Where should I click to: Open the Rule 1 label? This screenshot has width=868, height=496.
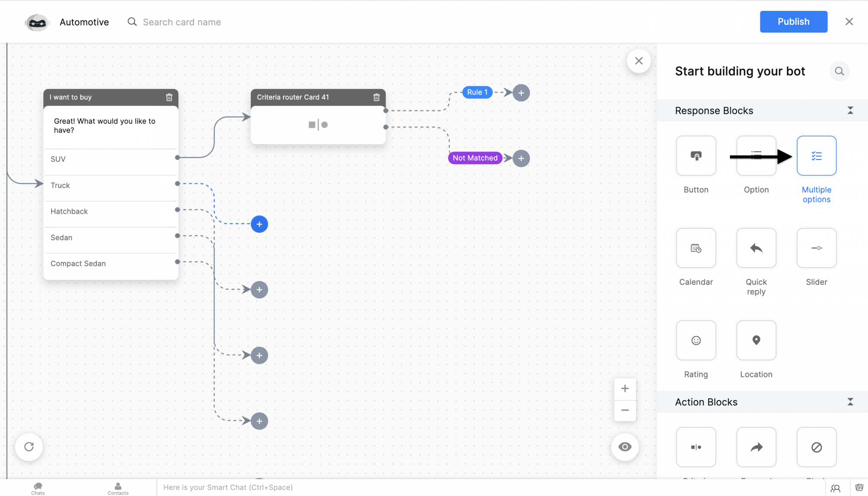477,92
